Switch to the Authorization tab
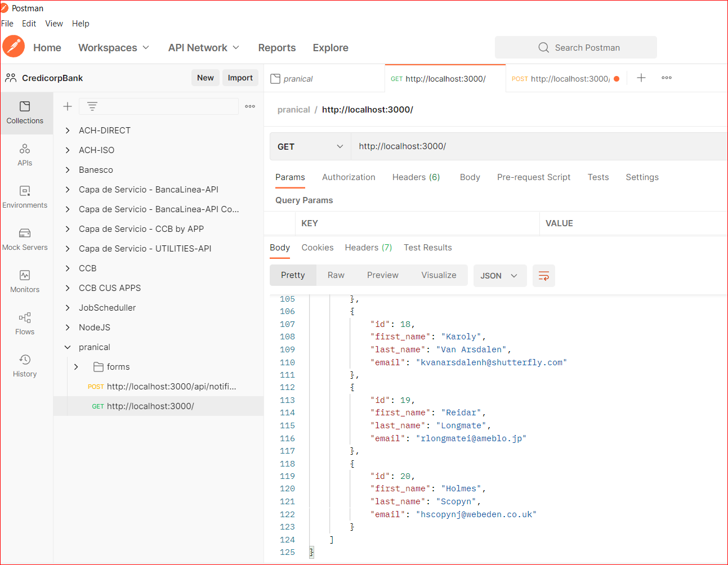The image size is (728, 565). [x=349, y=177]
